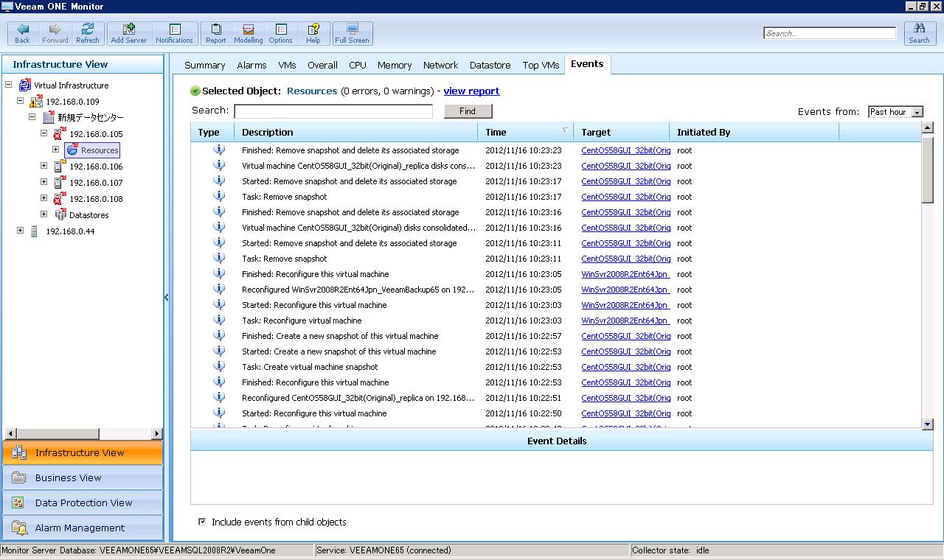Select the Datastores icon in tree
The height and width of the screenshot is (560, 944).
pos(60,215)
